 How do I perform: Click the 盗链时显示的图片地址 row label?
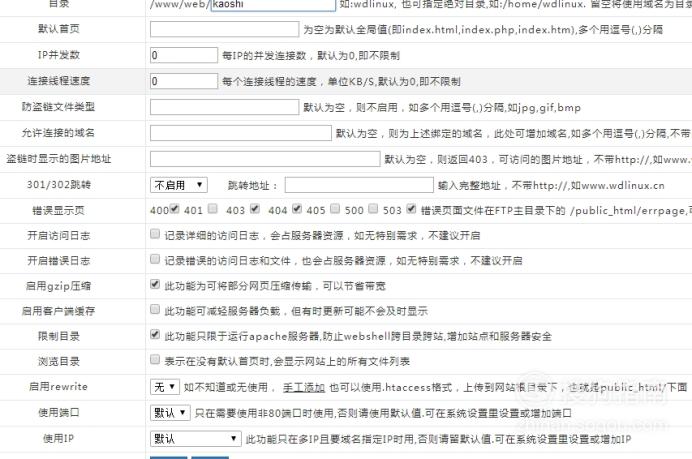click(58, 159)
